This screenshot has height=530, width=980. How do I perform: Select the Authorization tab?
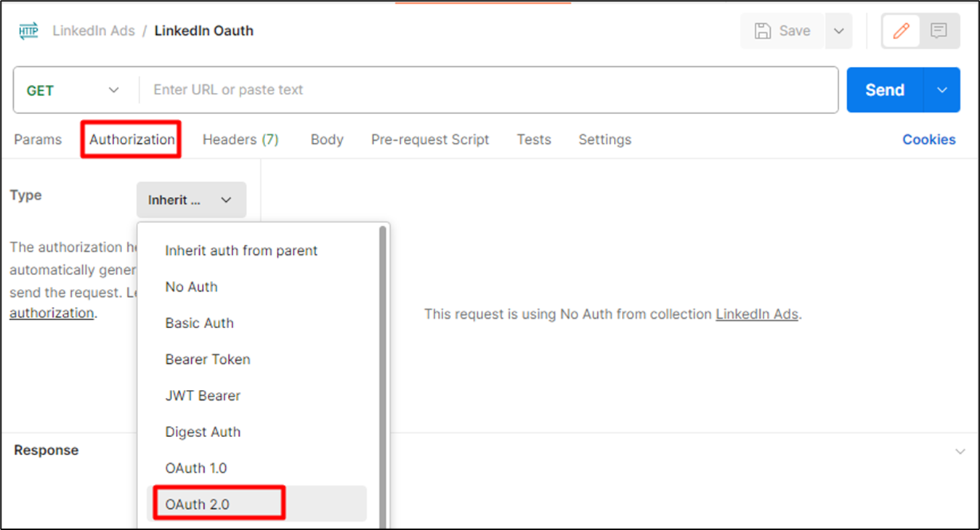click(132, 139)
